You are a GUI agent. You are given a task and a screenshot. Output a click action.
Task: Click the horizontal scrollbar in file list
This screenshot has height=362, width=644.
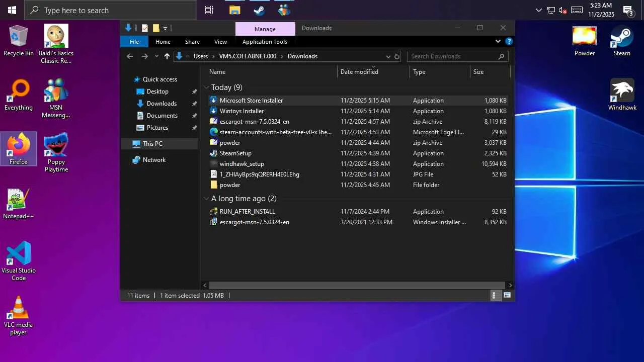click(x=357, y=285)
